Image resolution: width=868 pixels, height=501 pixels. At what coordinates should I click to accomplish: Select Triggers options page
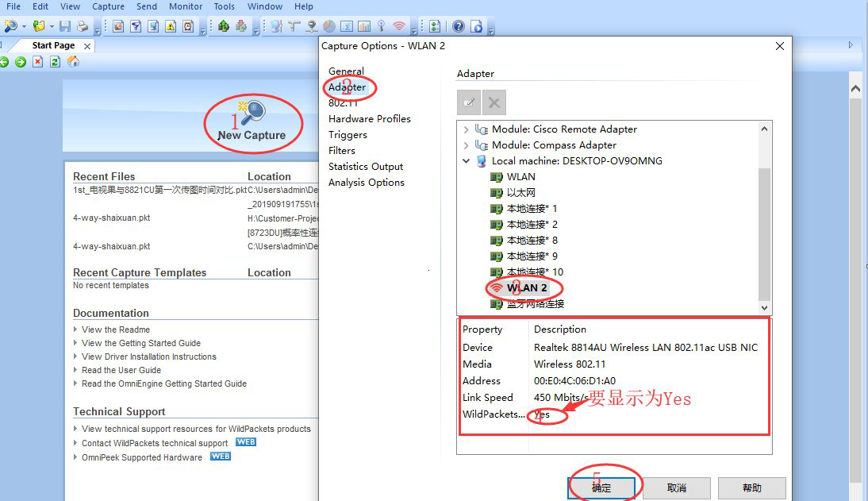coord(348,135)
